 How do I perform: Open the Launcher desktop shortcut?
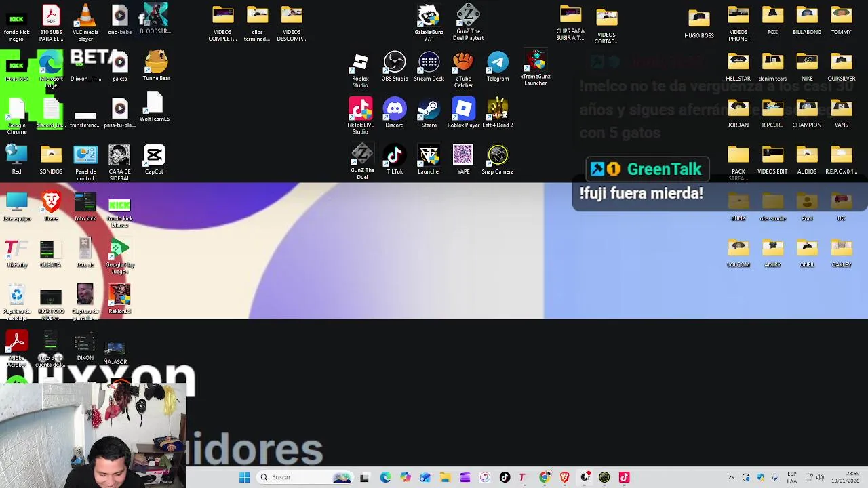[x=429, y=160]
